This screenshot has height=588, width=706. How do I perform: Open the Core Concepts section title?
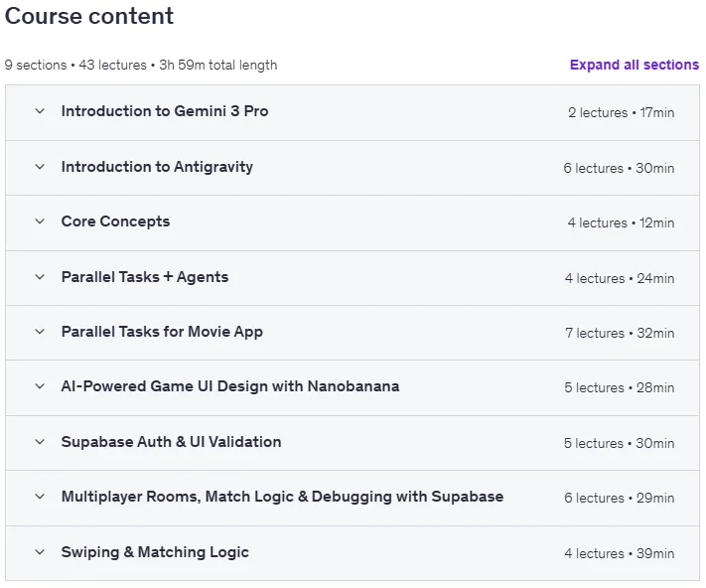tap(116, 221)
